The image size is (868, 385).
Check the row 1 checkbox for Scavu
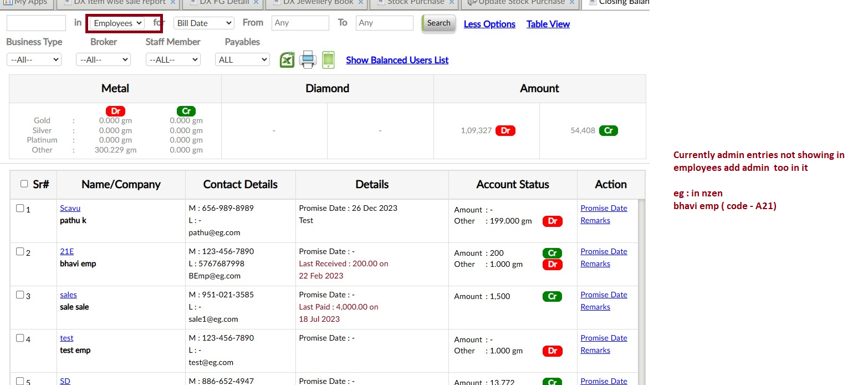click(x=20, y=209)
